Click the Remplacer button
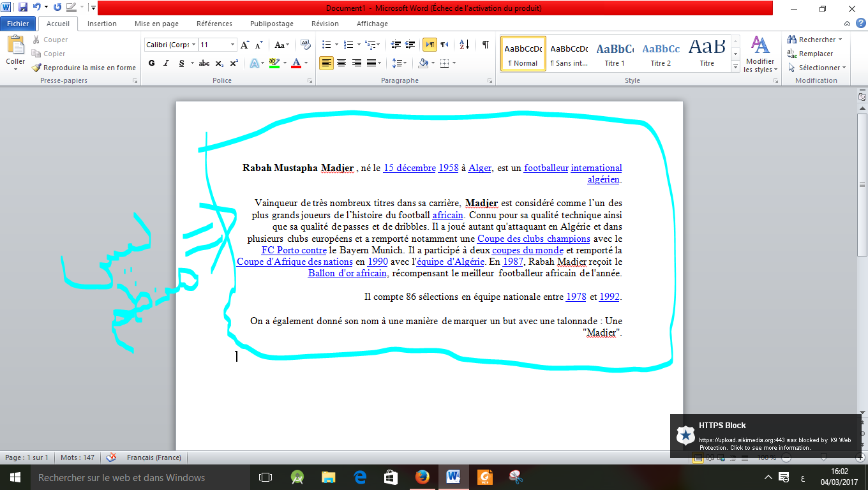This screenshot has width=868, height=490. tap(811, 54)
